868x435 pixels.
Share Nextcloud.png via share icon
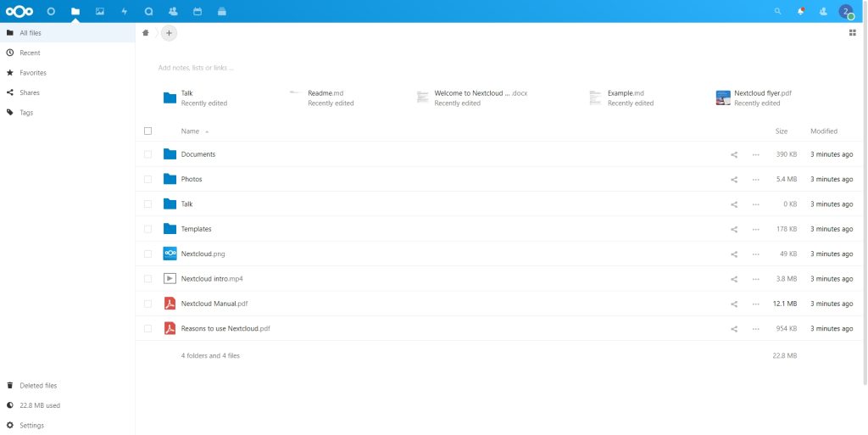[734, 254]
